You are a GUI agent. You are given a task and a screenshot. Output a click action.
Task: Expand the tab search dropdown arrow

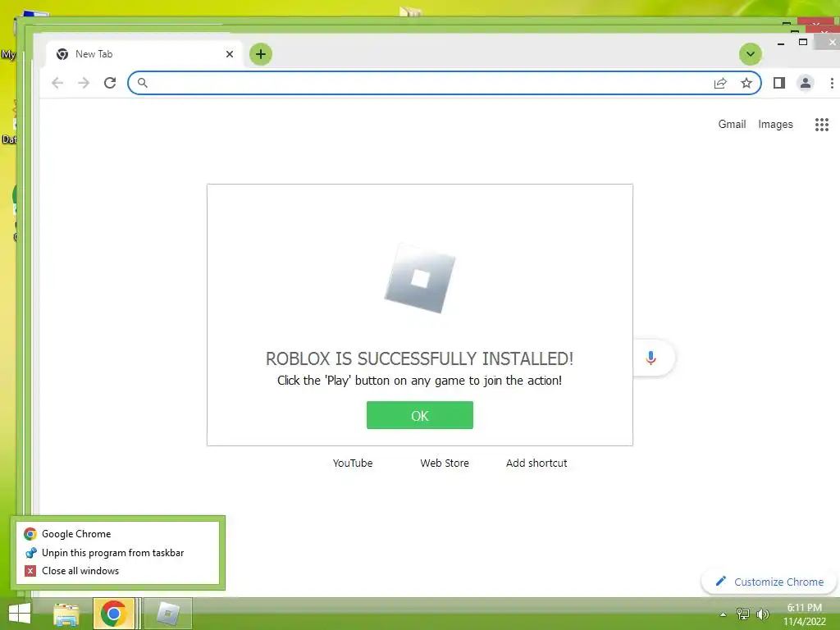751,54
